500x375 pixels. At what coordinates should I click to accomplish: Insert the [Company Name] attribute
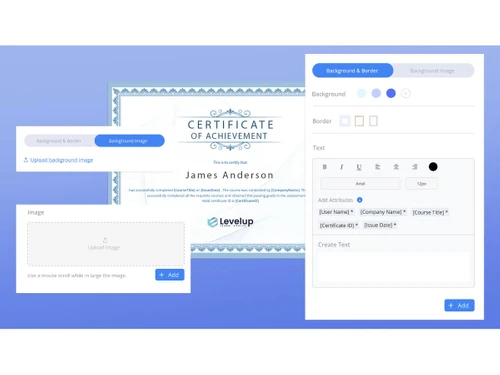coord(383,212)
